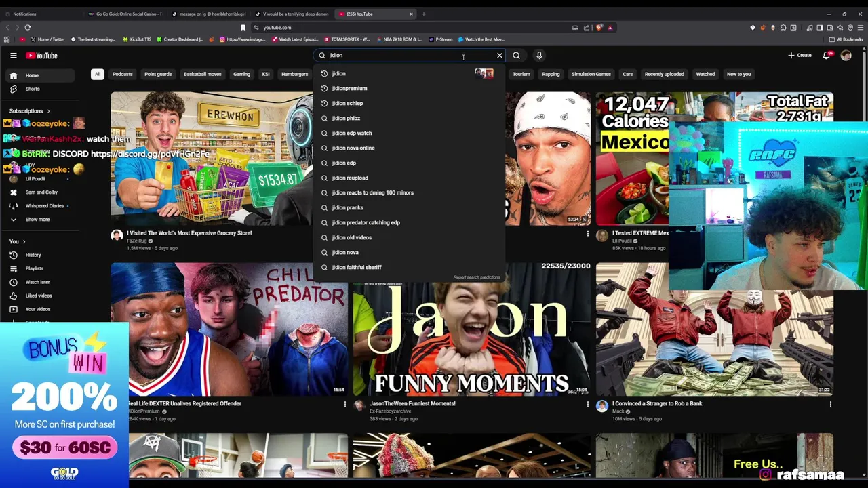The width and height of the screenshot is (868, 488).
Task: Open options menu for JasonTheWeen video
Action: (x=587, y=405)
